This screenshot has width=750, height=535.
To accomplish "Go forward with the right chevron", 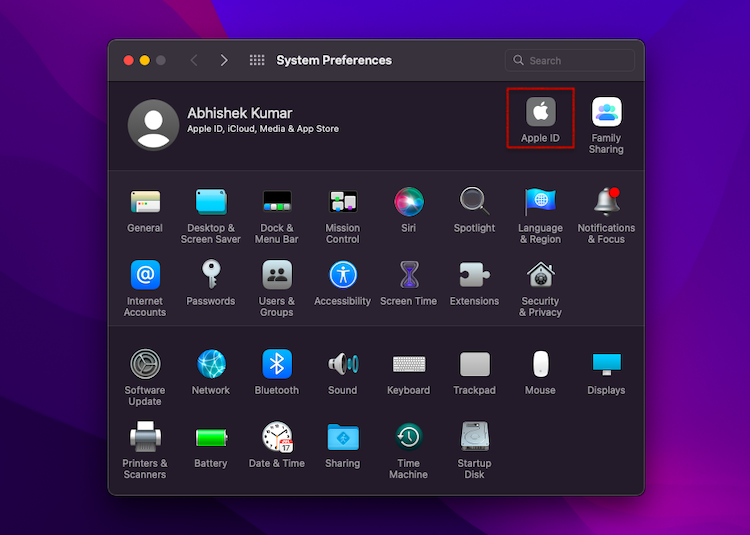I will click(224, 60).
